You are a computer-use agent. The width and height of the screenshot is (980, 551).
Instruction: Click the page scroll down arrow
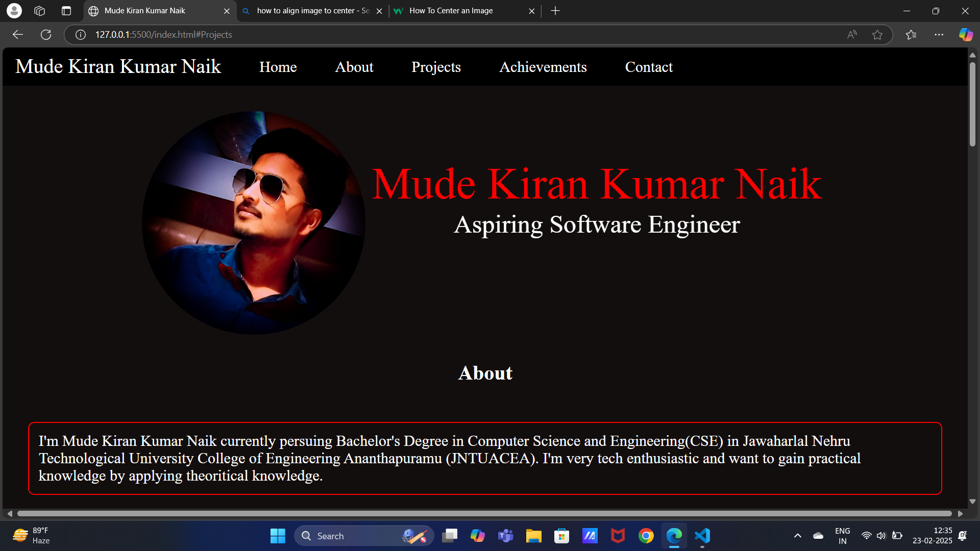972,502
